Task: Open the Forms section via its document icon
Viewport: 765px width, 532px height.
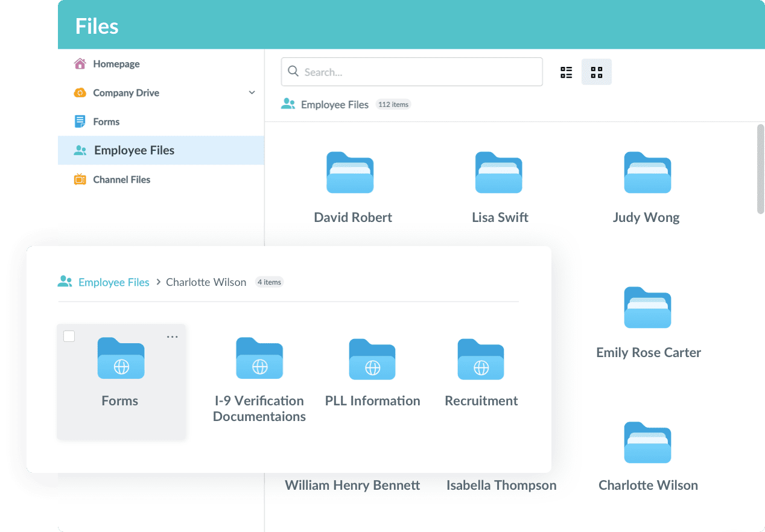Action: (80, 121)
